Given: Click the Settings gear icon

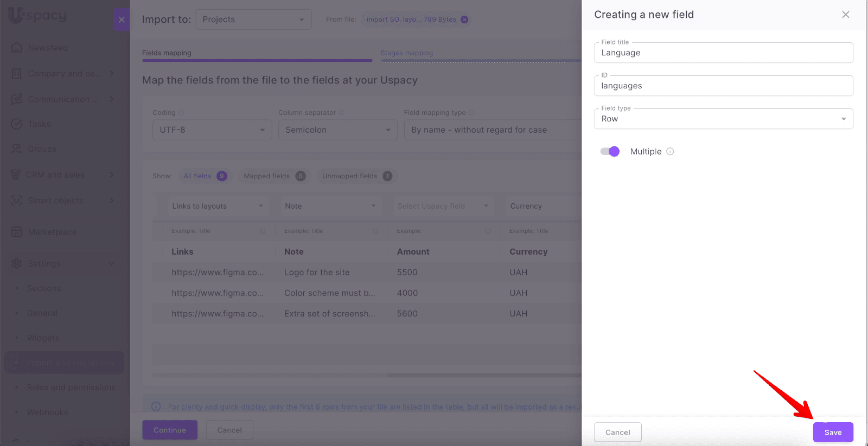Looking at the screenshot, I should (16, 263).
